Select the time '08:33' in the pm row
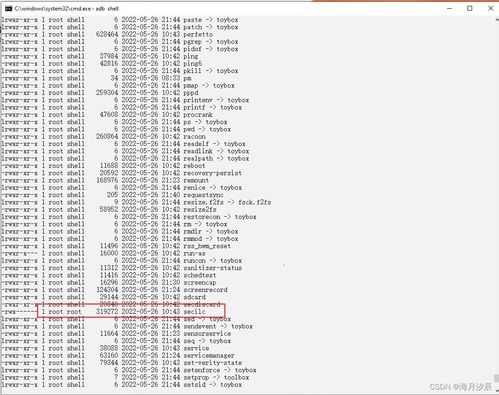Viewport: 499px width, 395px height. click(171, 78)
